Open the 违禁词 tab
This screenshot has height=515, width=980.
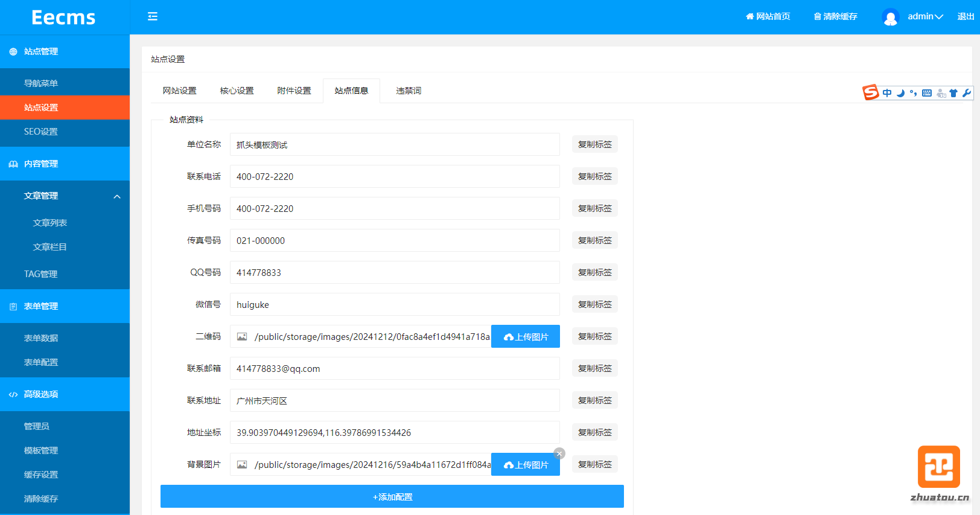(409, 91)
